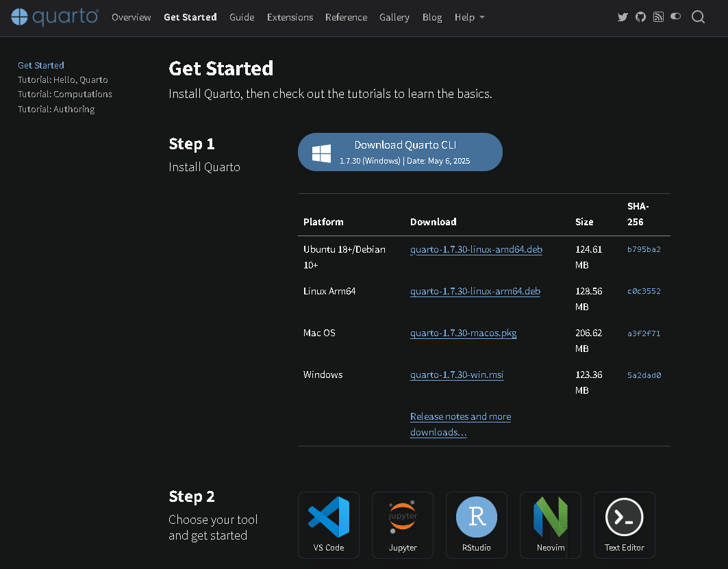Click the Ubuntu 18+/Debian 10+ platform cell
The width and height of the screenshot is (728, 569).
[344, 257]
